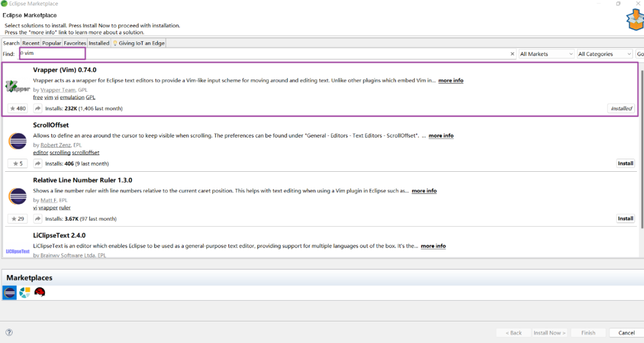
Task: Select the ScrollOffset title
Action: point(51,125)
